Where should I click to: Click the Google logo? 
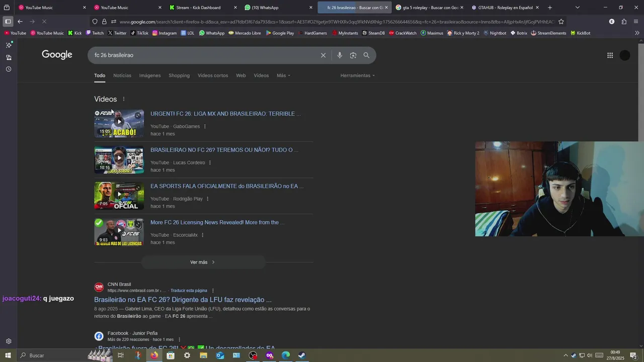coord(57,55)
